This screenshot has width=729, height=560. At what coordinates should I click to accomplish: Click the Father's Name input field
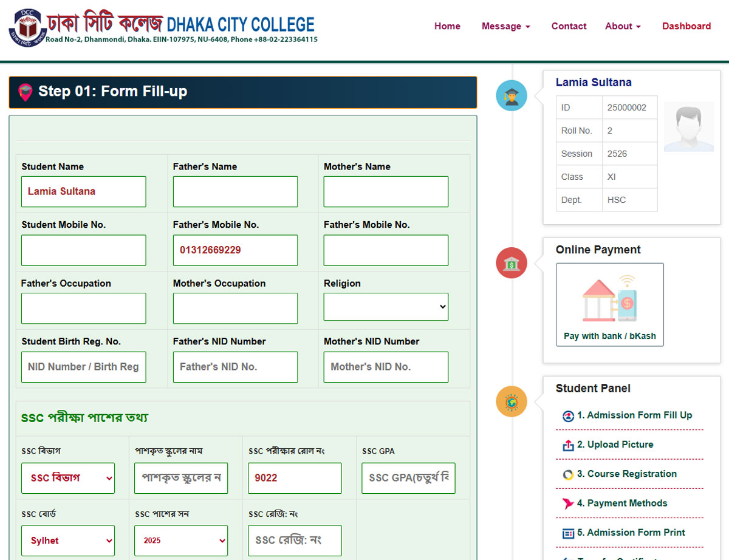point(235,192)
